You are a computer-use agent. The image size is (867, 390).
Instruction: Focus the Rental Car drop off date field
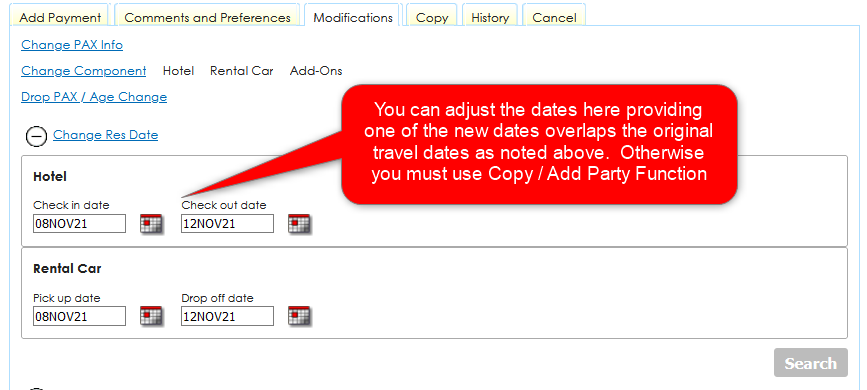[x=227, y=316]
